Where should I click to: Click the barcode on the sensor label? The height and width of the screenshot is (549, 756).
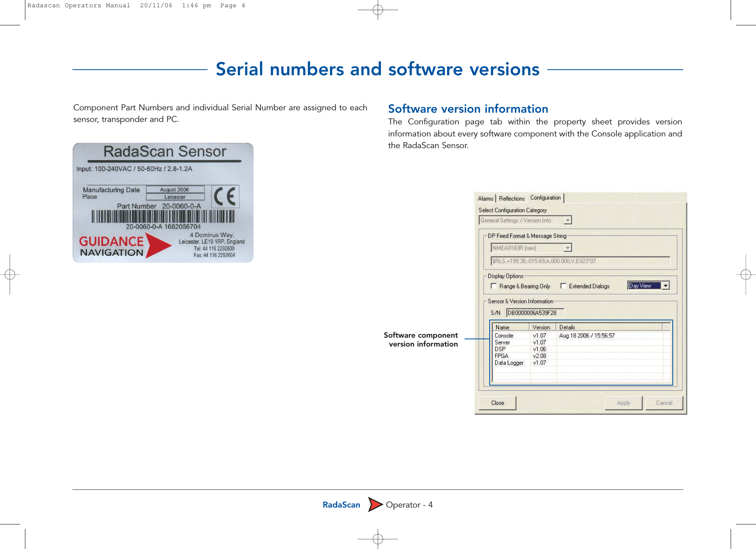[x=163, y=217]
